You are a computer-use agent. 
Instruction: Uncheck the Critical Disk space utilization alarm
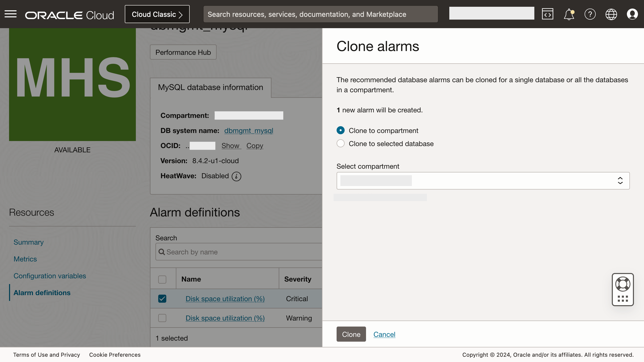[x=162, y=299]
